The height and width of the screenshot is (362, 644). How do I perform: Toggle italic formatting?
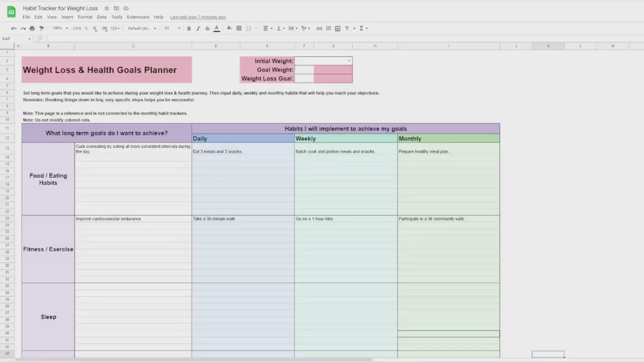[x=198, y=29]
